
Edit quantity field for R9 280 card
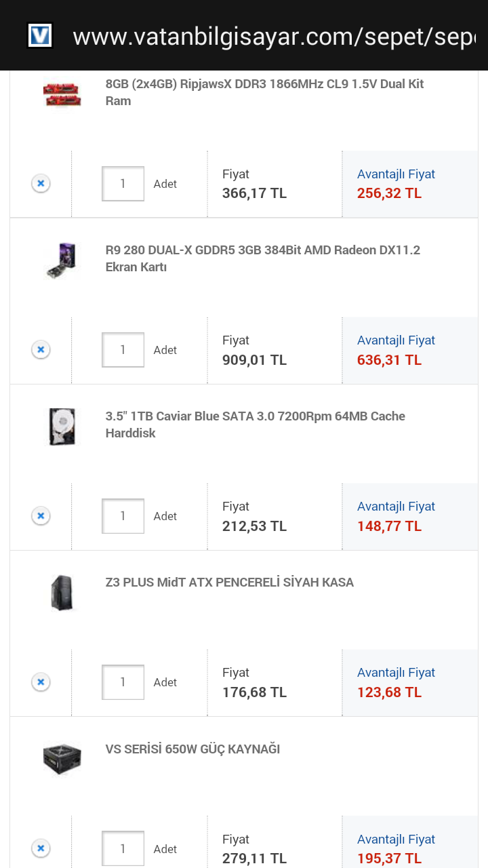click(x=123, y=350)
